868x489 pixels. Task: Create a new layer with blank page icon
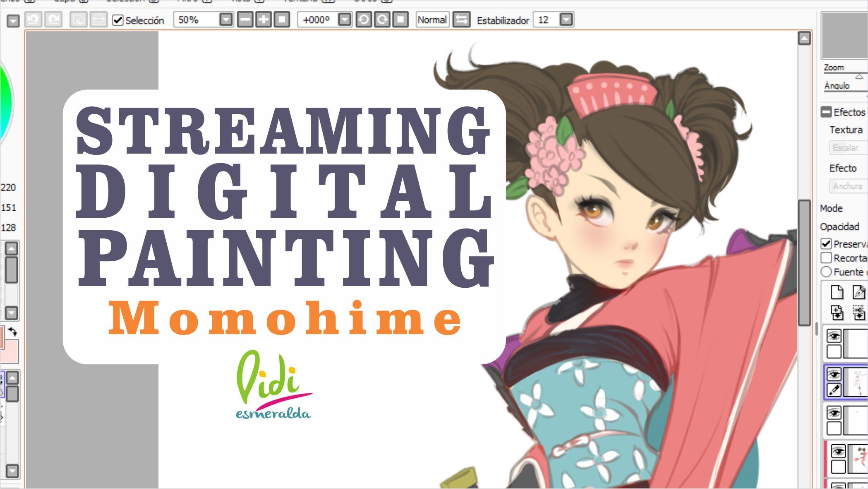click(837, 292)
